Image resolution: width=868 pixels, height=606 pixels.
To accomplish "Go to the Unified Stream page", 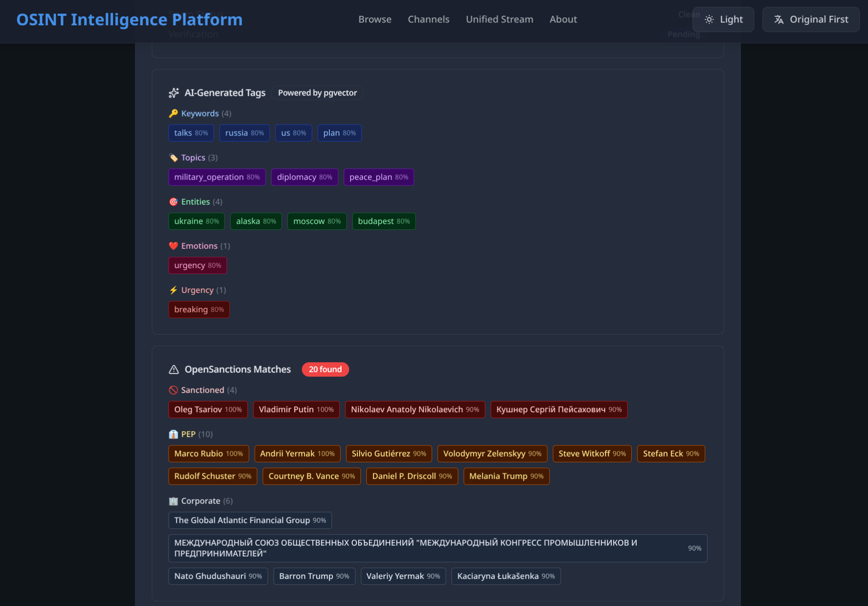I will tap(499, 19).
